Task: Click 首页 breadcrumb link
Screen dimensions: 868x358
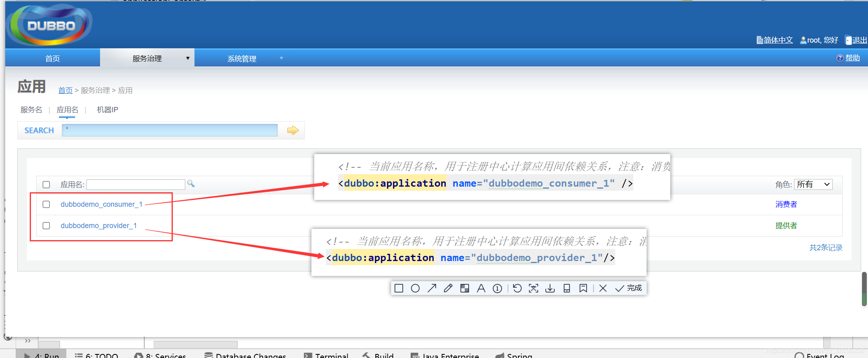Action: pos(66,91)
